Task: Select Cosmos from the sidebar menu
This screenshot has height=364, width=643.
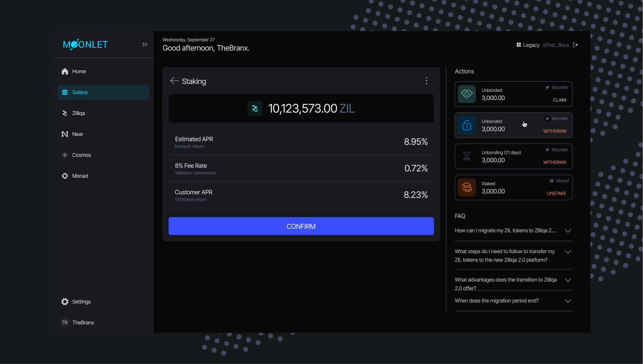Action: (81, 155)
